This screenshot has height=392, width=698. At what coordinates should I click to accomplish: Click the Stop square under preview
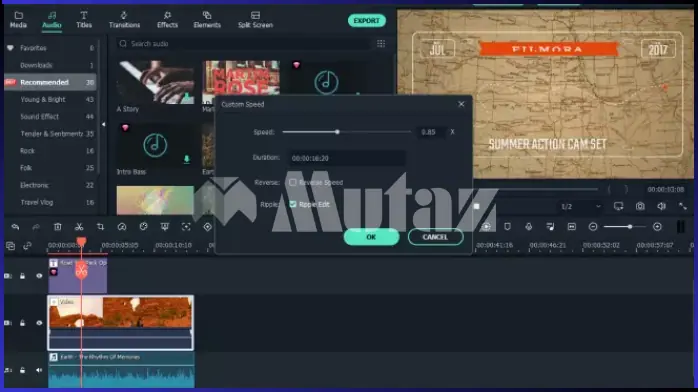pyautogui.click(x=477, y=206)
